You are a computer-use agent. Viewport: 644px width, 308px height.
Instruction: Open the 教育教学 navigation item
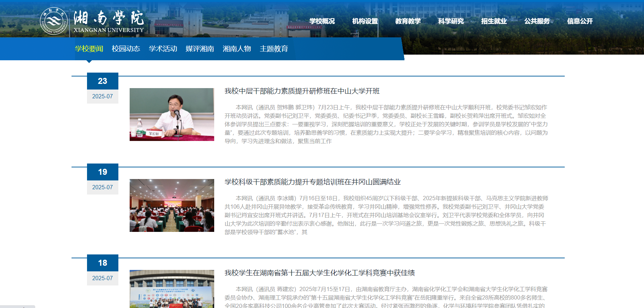click(x=408, y=21)
